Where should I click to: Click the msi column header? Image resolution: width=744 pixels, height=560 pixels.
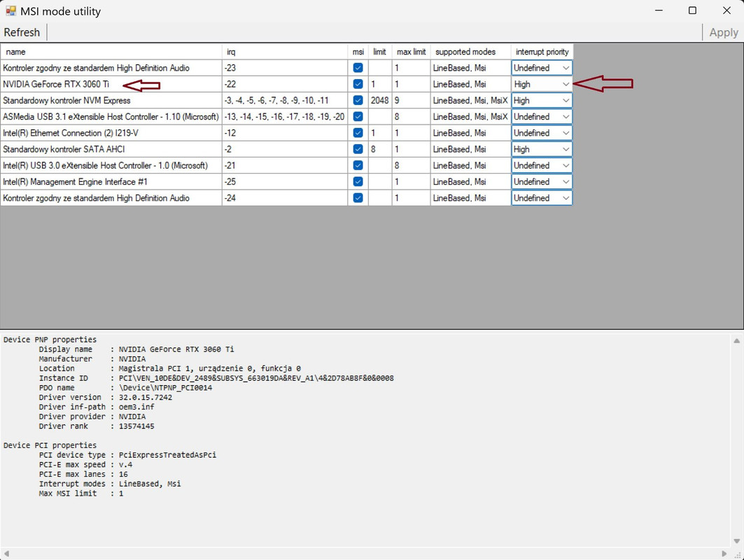358,52
